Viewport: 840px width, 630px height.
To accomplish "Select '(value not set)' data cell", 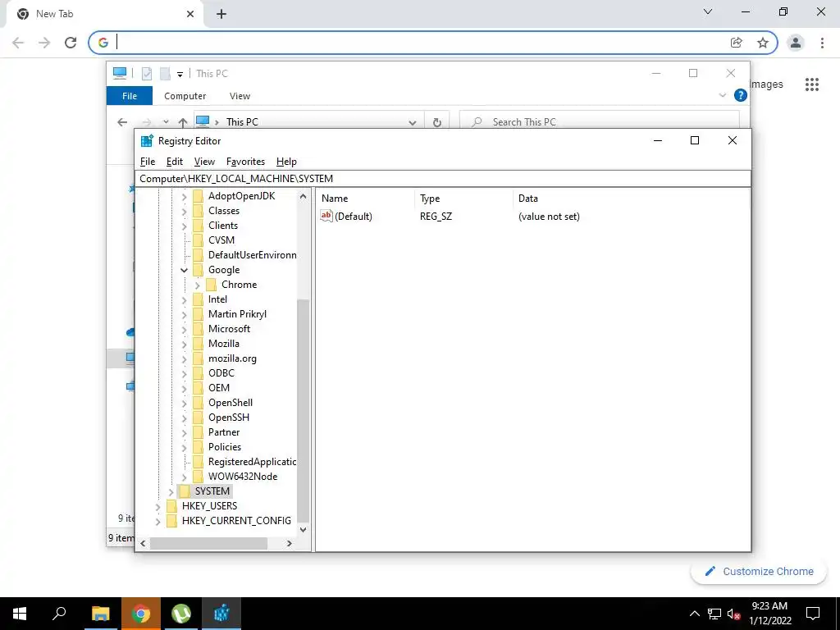I will click(549, 217).
